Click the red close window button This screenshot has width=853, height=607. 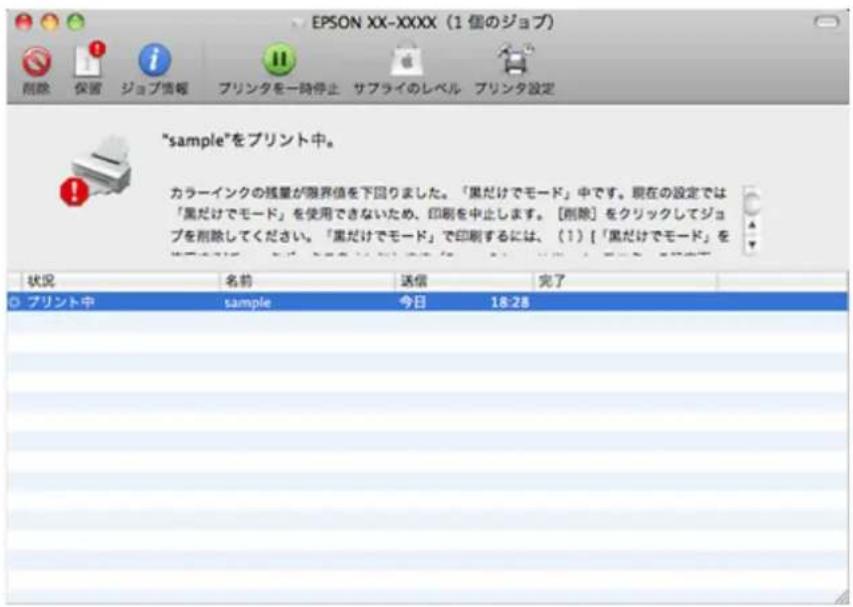pos(23,22)
